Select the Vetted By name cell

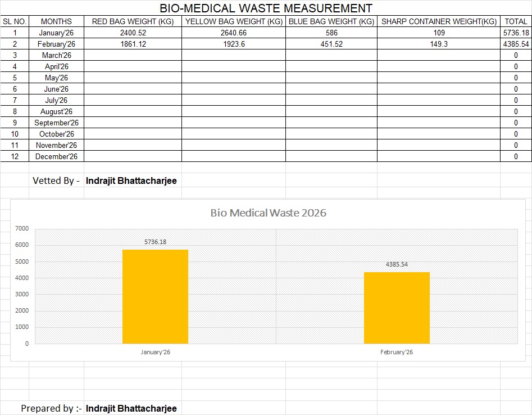pos(131,181)
